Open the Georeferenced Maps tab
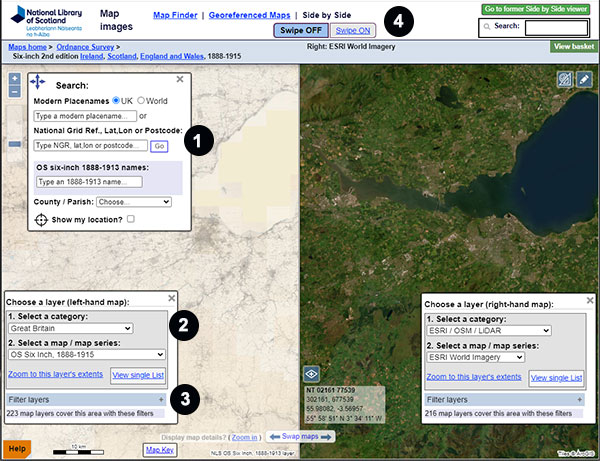600x461 pixels. (249, 15)
